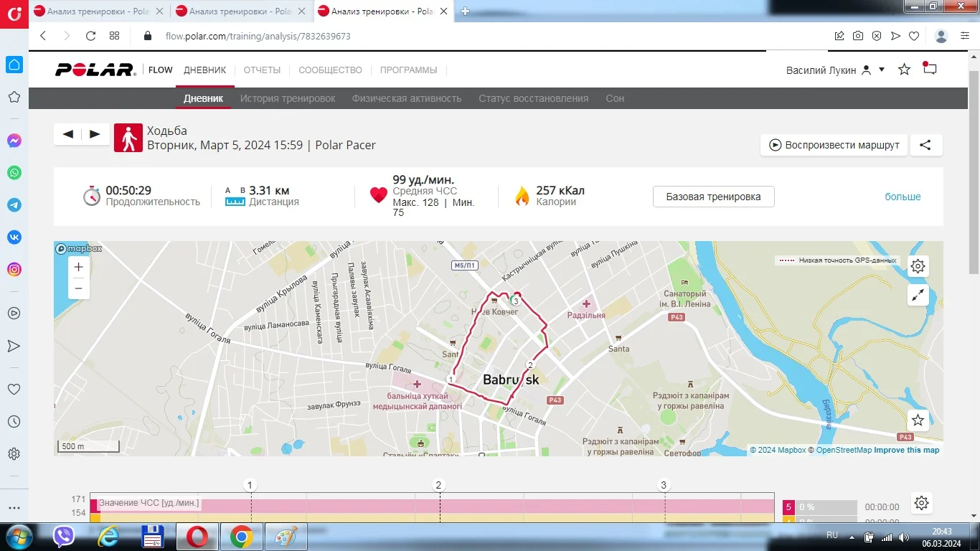
Task: Open My Flow arrow in Opera sidebar
Action: 14,346
